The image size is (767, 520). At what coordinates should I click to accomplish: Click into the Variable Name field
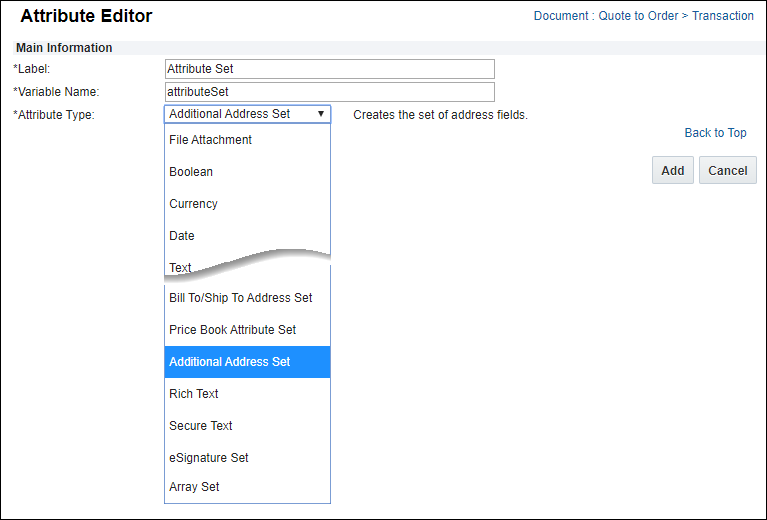pyautogui.click(x=330, y=92)
